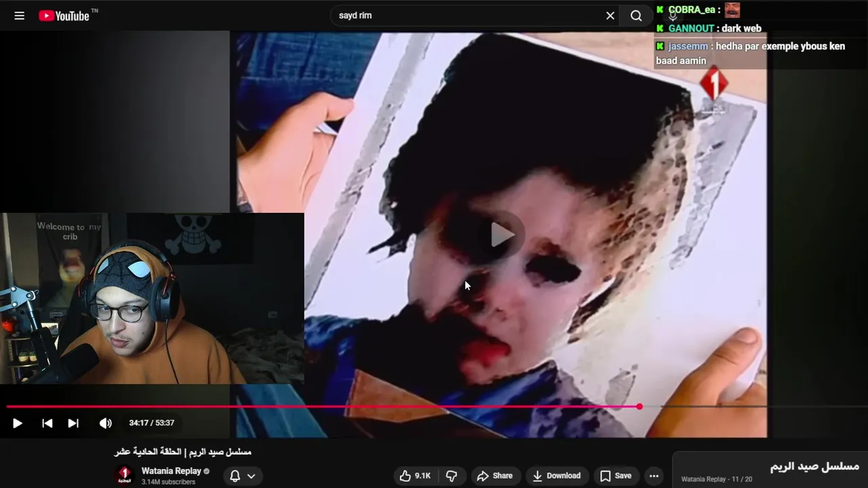Click the 'Watania Replay - 11 / 20' playlist info

click(x=717, y=479)
